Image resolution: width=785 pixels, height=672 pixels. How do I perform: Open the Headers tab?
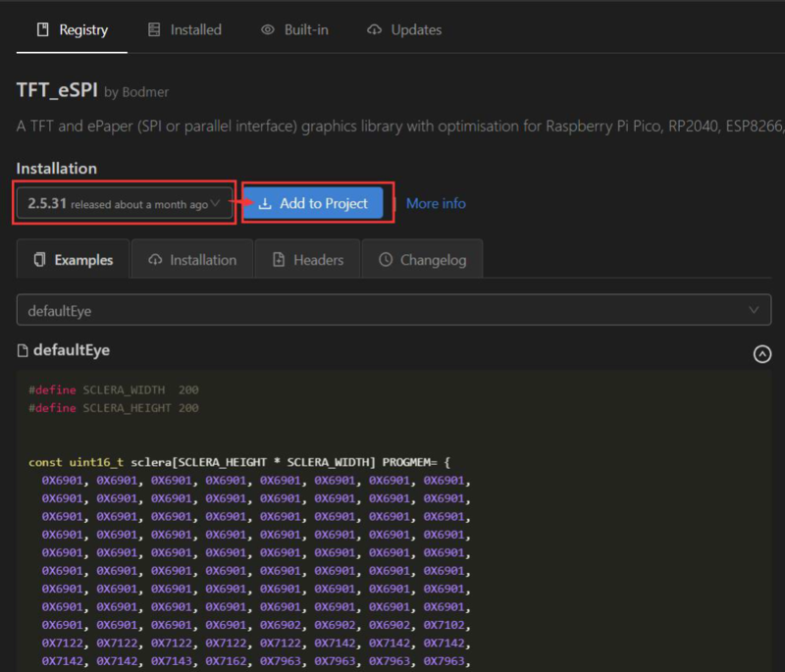pos(308,259)
